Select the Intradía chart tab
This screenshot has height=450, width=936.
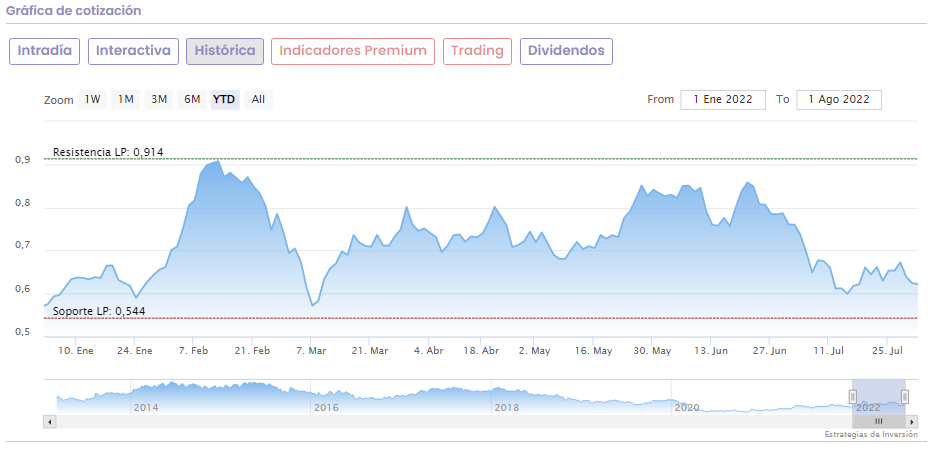44,51
